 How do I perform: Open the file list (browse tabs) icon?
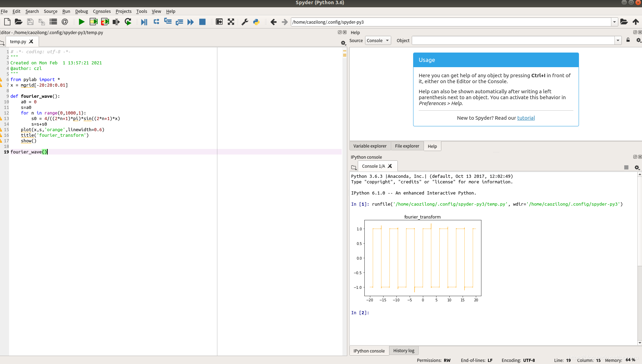[53, 22]
